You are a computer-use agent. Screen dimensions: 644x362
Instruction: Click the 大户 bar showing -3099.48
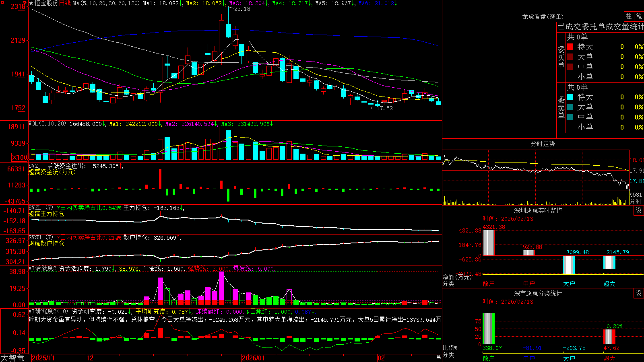point(569,265)
